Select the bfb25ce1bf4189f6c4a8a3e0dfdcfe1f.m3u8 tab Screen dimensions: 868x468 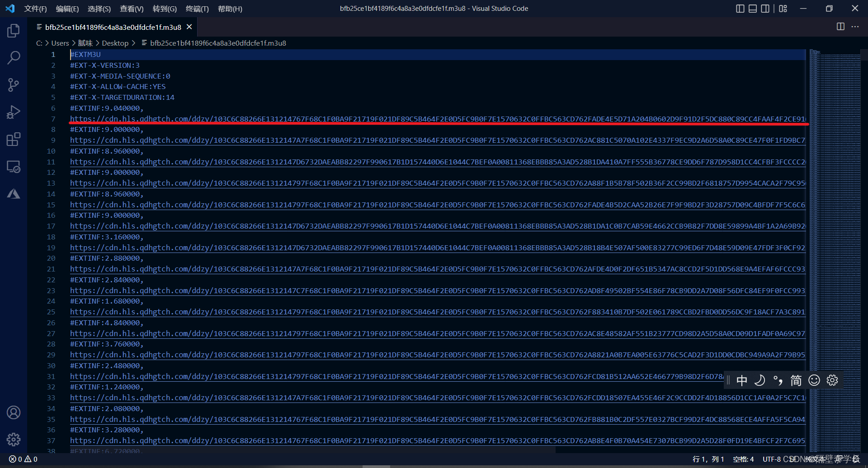pyautogui.click(x=113, y=27)
